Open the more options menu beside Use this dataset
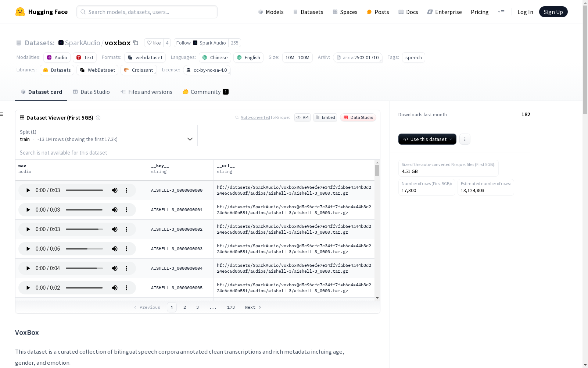588x368 pixels. 465,139
